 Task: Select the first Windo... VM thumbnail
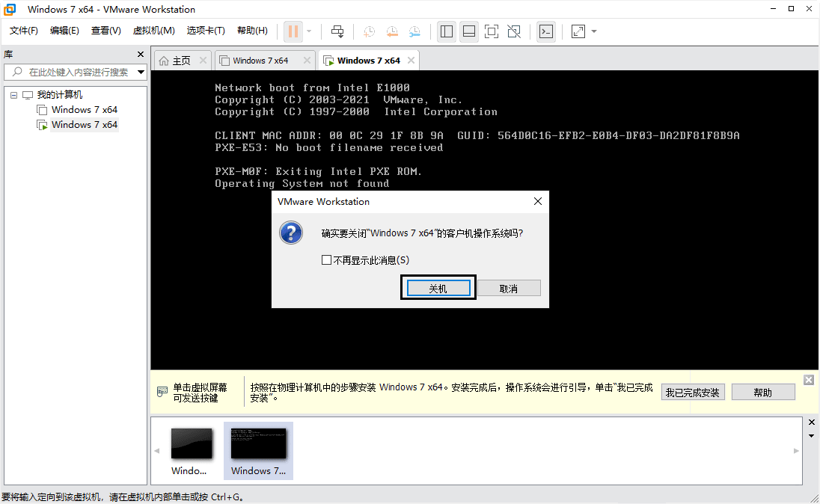[192, 451]
